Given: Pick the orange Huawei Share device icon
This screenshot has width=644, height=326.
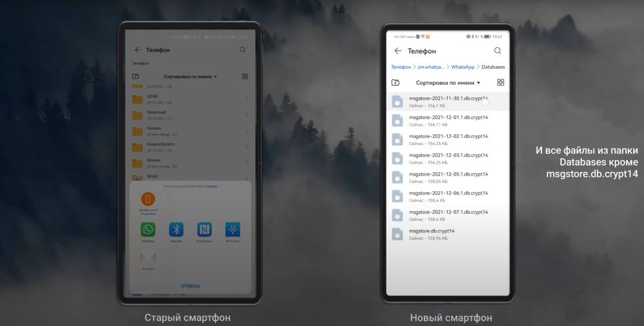Looking at the screenshot, I should click(148, 199).
